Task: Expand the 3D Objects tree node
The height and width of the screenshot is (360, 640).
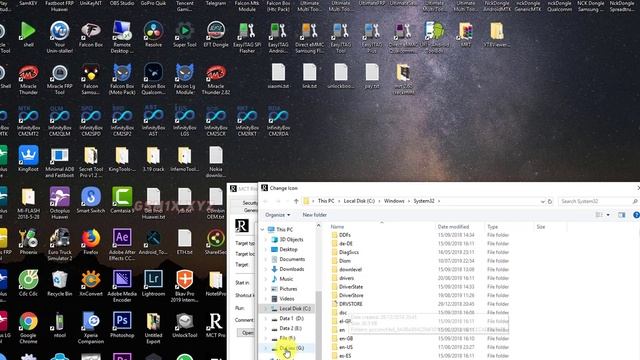Action: [x=266, y=240]
